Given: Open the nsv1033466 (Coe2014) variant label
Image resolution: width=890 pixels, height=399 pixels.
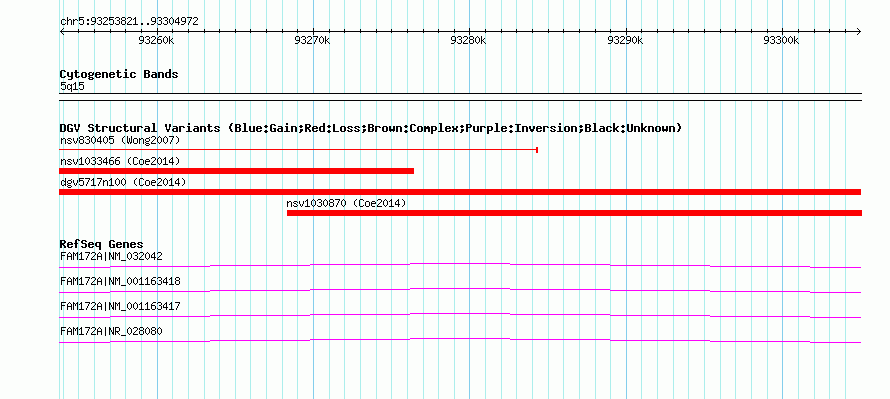Looking at the screenshot, I should click(120, 162).
